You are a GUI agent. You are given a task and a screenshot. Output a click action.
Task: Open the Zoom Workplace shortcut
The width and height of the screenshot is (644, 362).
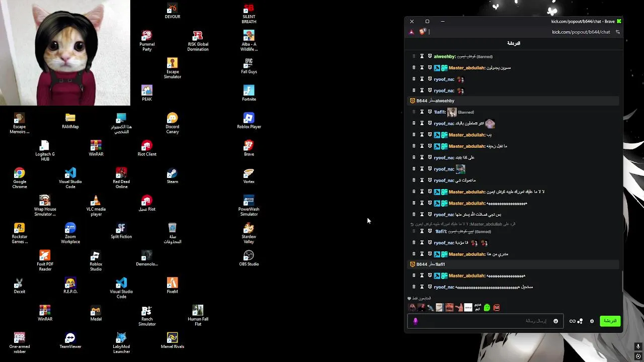click(70, 234)
